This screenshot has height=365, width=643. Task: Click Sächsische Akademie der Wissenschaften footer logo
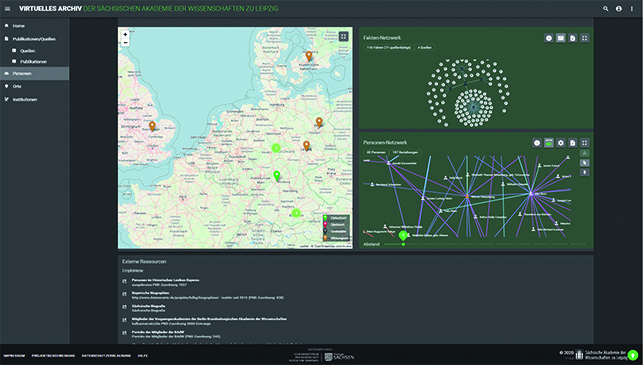click(601, 355)
